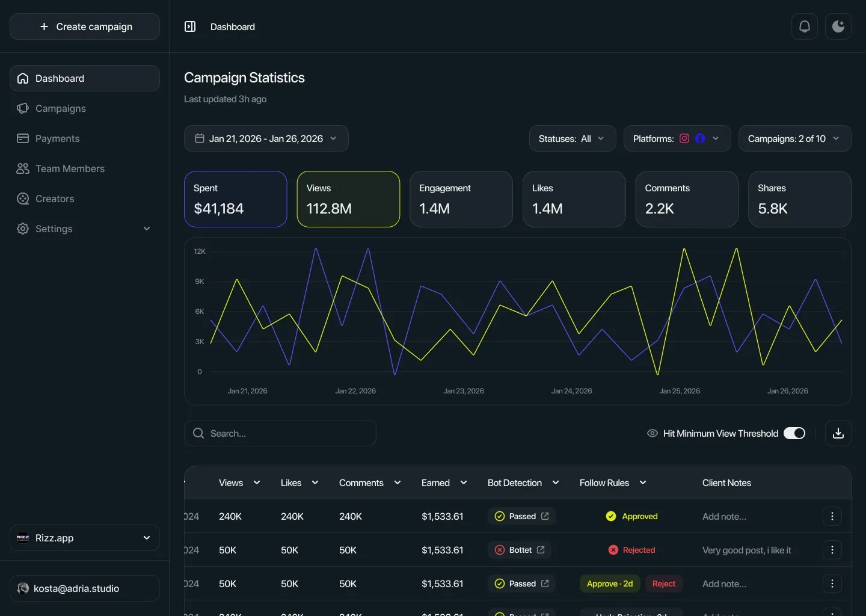Click the Reject button
Viewport: 866px width, 616px height.
click(x=664, y=584)
